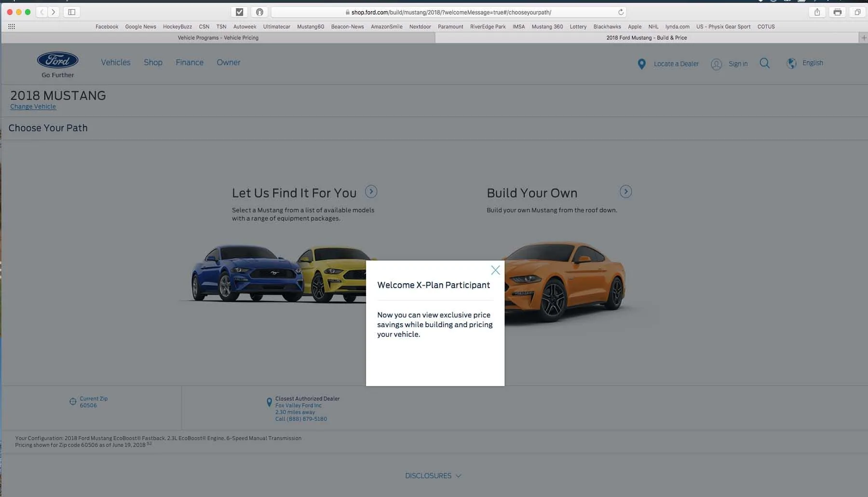Open the Blackhawks bookmark
The image size is (868, 497).
tap(607, 27)
